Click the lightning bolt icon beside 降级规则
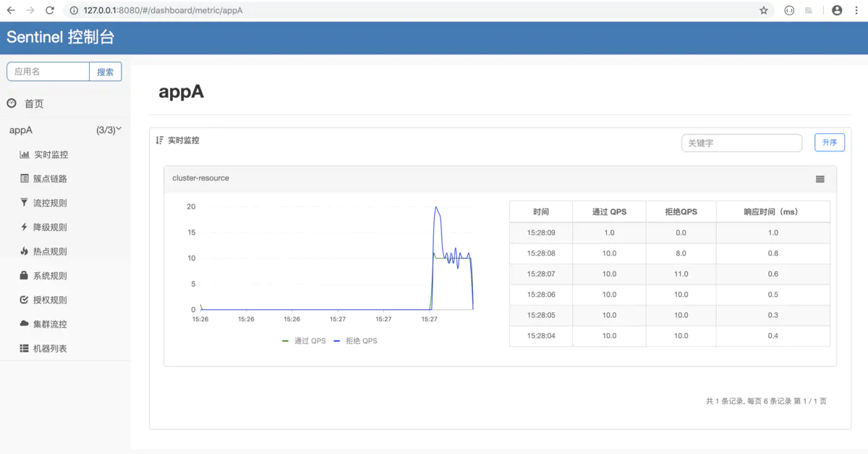This screenshot has width=868, height=454. point(25,227)
